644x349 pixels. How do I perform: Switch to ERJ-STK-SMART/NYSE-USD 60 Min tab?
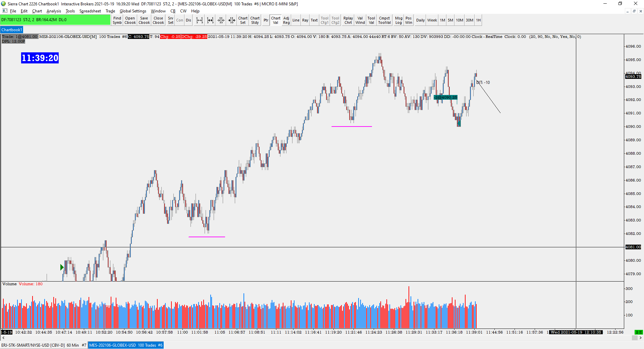coord(44,345)
